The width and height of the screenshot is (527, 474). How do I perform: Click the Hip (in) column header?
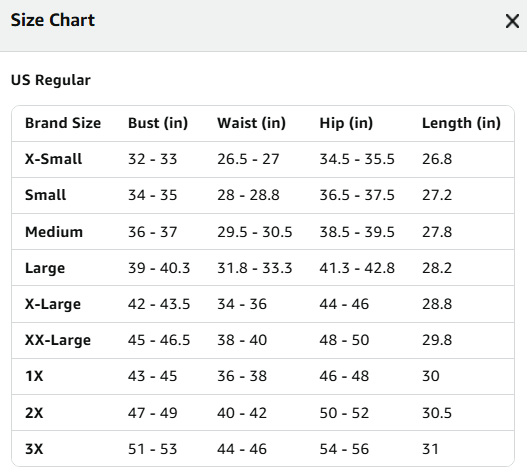[346, 123]
